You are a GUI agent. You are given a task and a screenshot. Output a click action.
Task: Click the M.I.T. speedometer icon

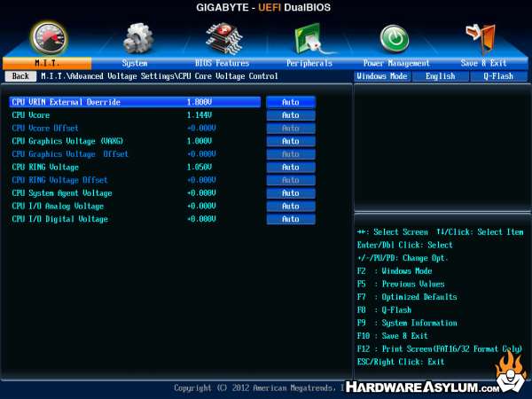(50, 38)
